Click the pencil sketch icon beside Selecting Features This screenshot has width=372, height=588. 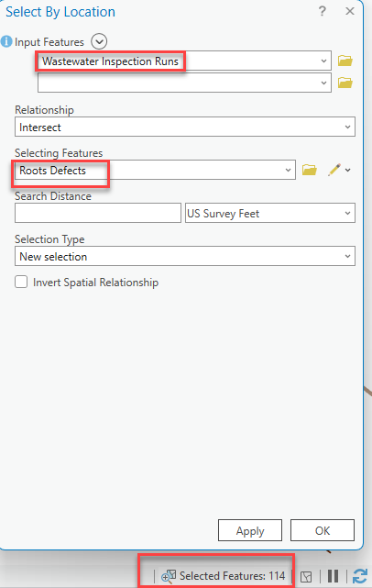pyautogui.click(x=334, y=170)
